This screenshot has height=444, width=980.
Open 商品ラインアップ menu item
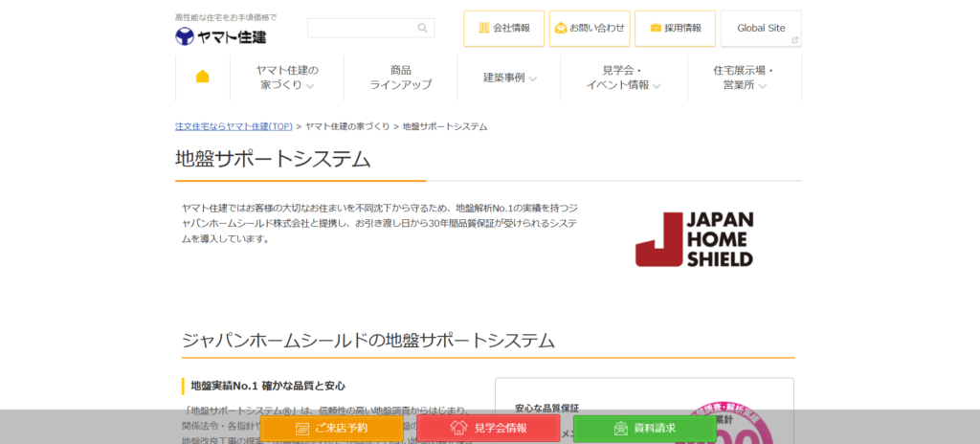[x=401, y=78]
